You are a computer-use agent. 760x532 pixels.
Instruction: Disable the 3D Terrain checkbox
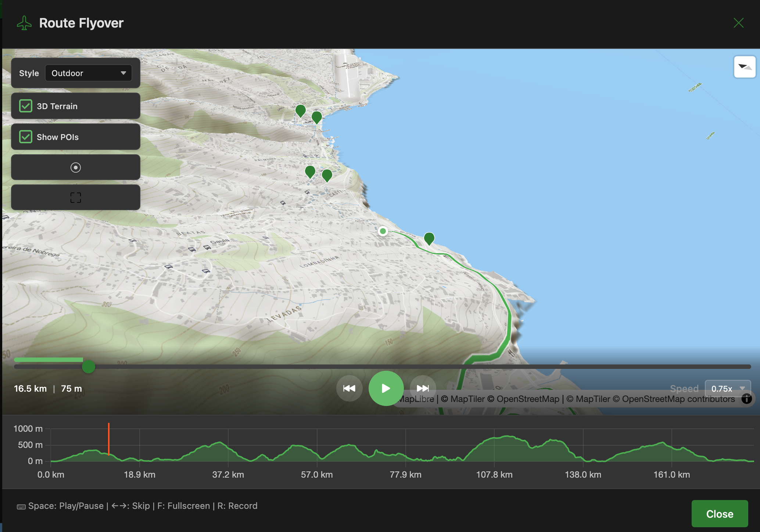(x=25, y=106)
